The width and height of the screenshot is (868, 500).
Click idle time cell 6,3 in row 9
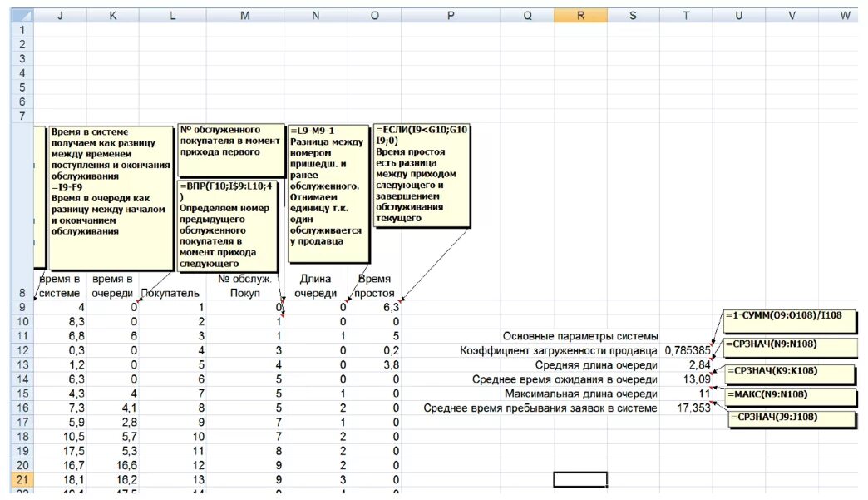pos(375,307)
